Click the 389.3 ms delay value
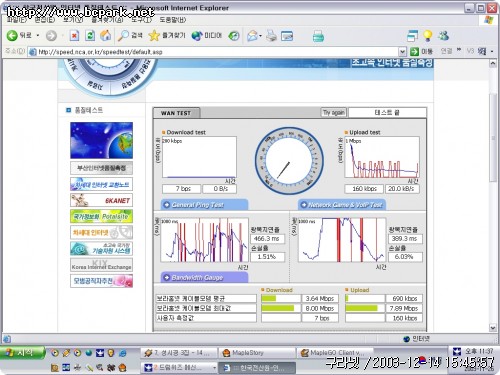Image resolution: width=500 pixels, height=375 pixels. point(405,239)
